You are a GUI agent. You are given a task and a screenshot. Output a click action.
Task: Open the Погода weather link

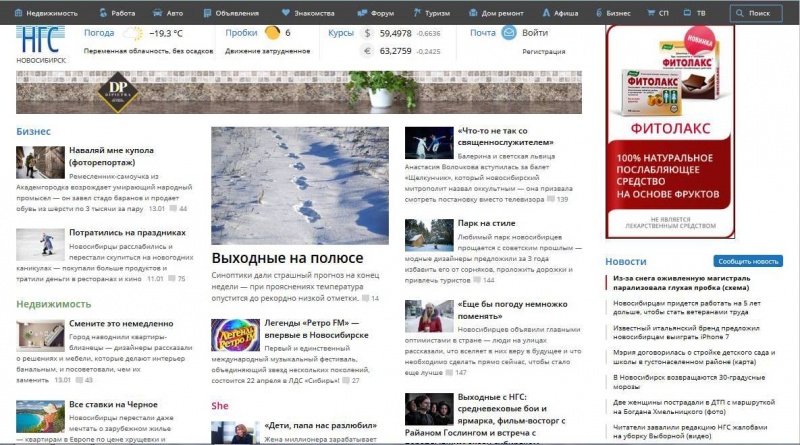pyautogui.click(x=99, y=33)
